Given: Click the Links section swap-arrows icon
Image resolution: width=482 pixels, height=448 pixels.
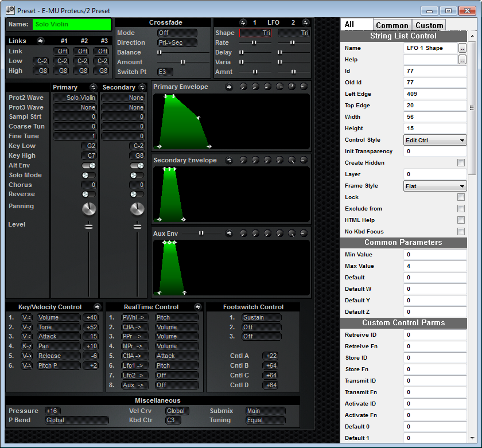Looking at the screenshot, I should [40, 41].
